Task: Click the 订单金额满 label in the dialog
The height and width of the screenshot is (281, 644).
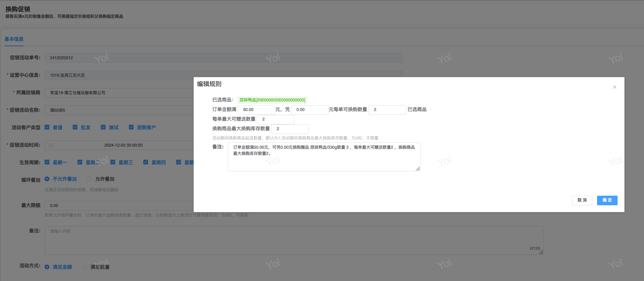Action: (224, 109)
